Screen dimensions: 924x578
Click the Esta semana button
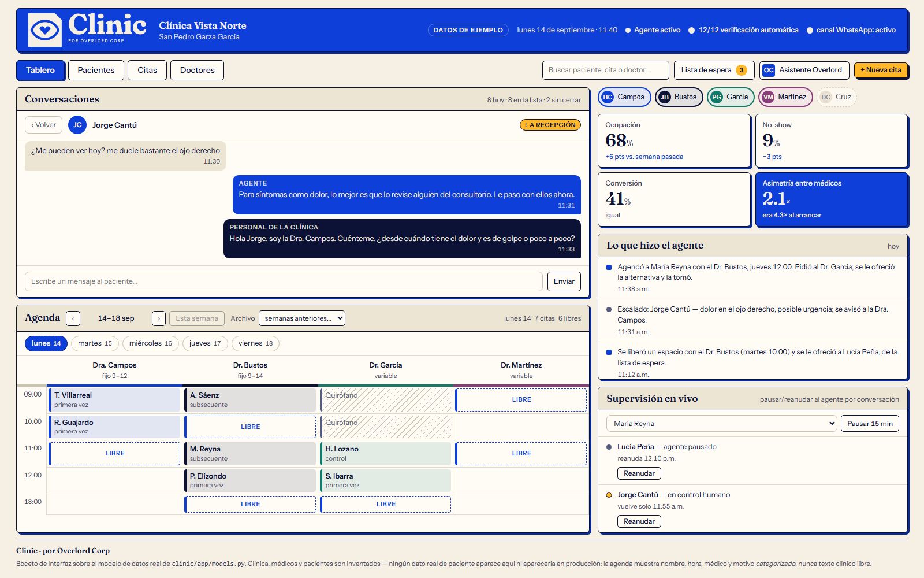click(197, 318)
